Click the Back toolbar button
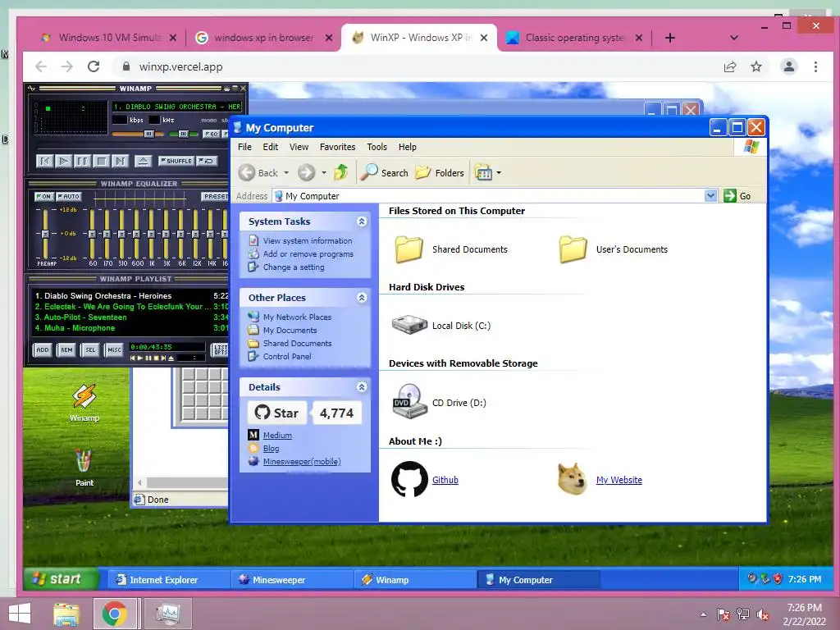The height and width of the screenshot is (630, 840). pyautogui.click(x=258, y=172)
